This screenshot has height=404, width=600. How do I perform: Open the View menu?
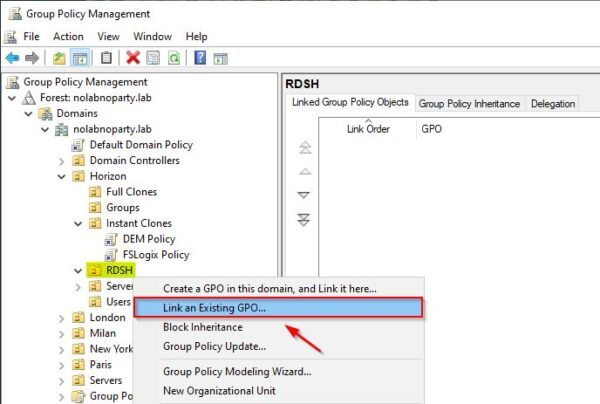point(108,37)
